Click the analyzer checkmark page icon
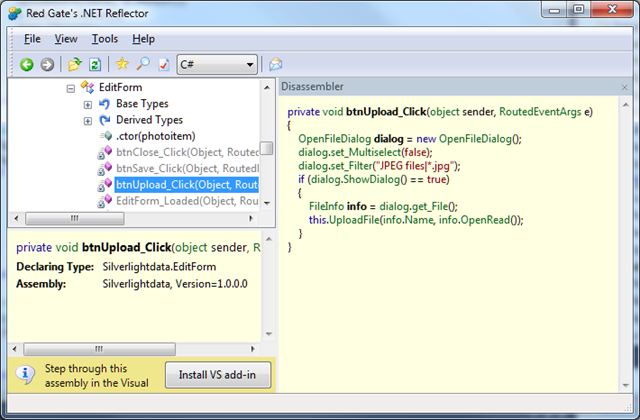The height and width of the screenshot is (420, 640). (164, 64)
